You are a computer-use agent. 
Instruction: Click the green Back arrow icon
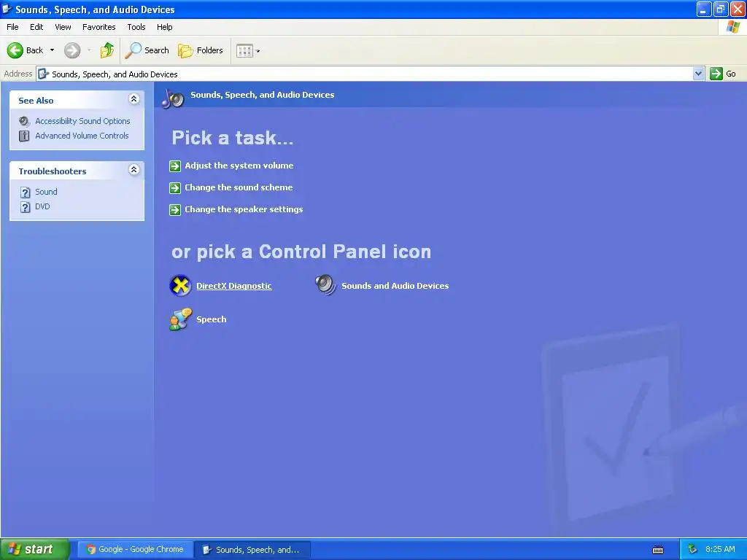coord(15,50)
